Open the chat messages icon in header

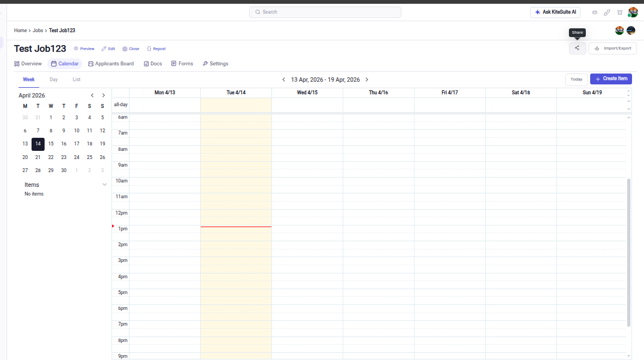[595, 13]
